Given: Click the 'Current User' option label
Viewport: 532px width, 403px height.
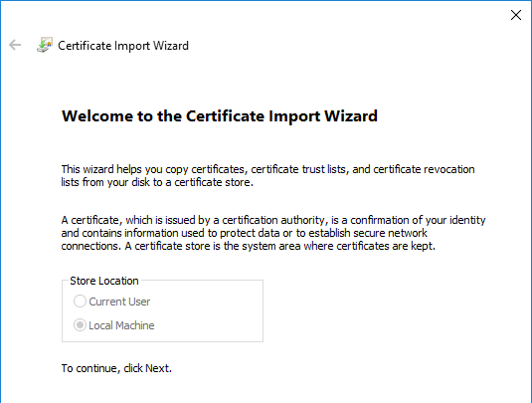Looking at the screenshot, I should pos(119,302).
